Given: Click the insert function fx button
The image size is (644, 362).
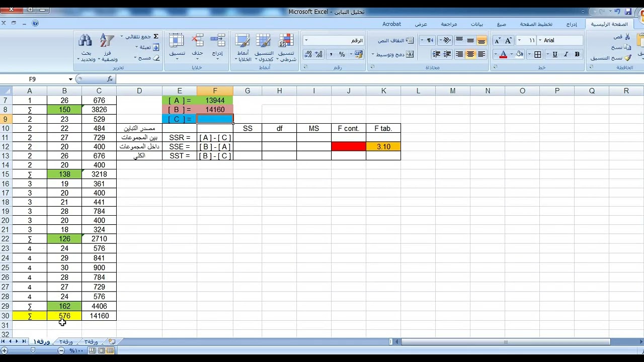Looking at the screenshot, I should click(110, 79).
